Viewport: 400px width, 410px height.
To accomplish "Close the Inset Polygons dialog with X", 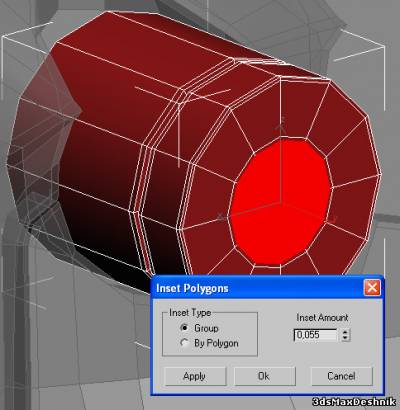I will (372, 288).
